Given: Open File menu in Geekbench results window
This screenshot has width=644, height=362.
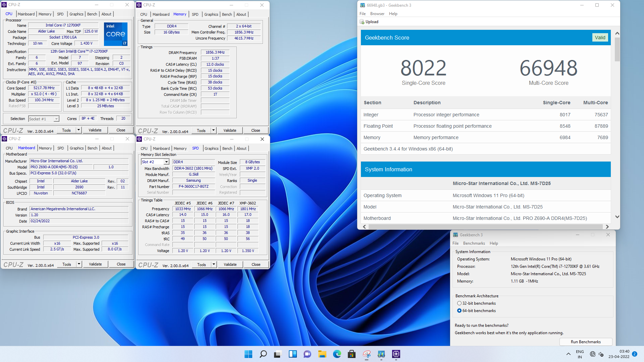Looking at the screenshot, I should pyautogui.click(x=363, y=14).
